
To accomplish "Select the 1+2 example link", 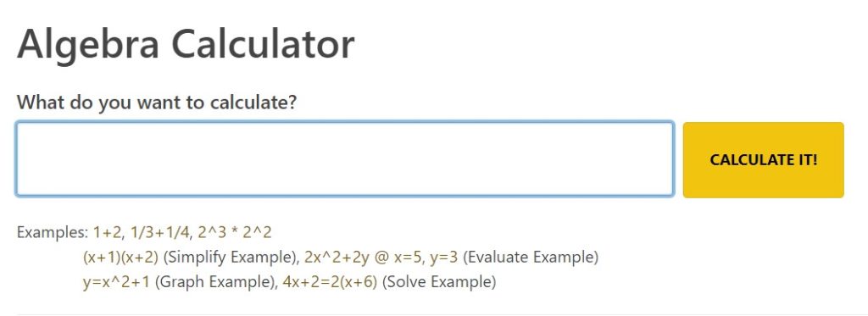I will pos(107,232).
